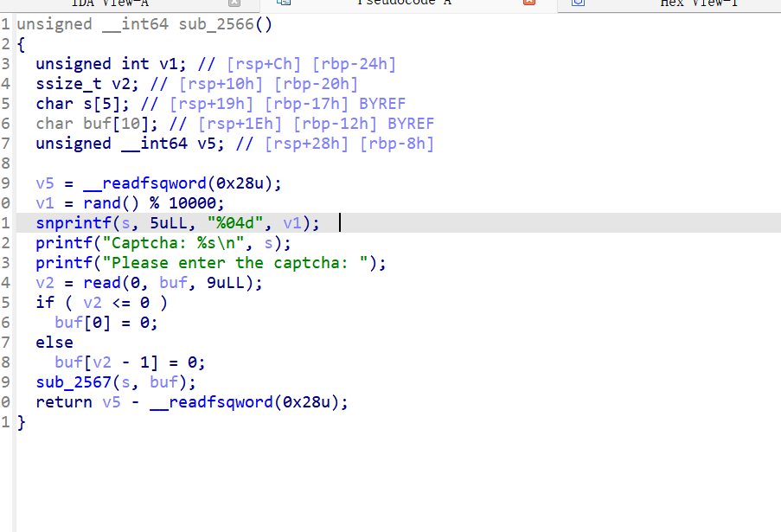The height and width of the screenshot is (532, 781).
Task: Click the read function call
Action: coord(102,283)
